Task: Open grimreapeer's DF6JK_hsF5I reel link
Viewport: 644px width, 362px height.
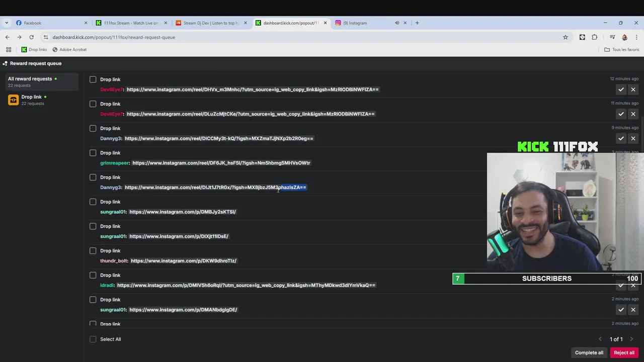Action: 221,163
